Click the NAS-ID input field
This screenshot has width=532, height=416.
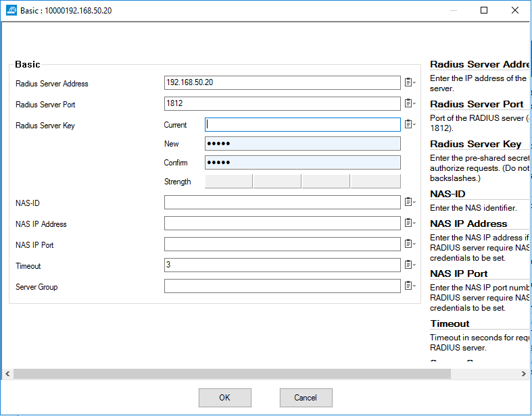tap(283, 203)
